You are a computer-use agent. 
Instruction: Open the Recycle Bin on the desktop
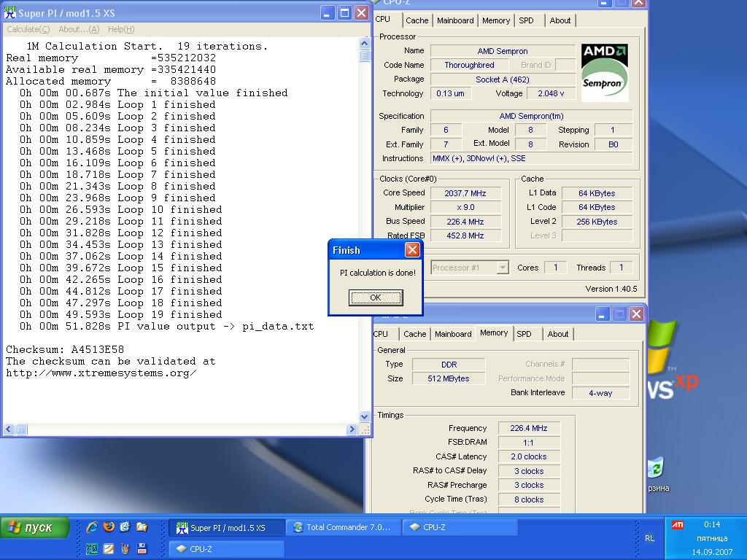656,467
